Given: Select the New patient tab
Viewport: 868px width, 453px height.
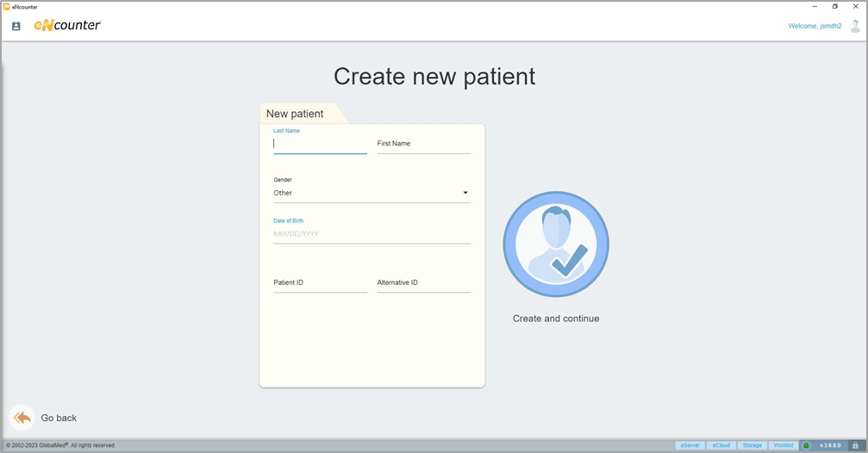Looking at the screenshot, I should [297, 114].
